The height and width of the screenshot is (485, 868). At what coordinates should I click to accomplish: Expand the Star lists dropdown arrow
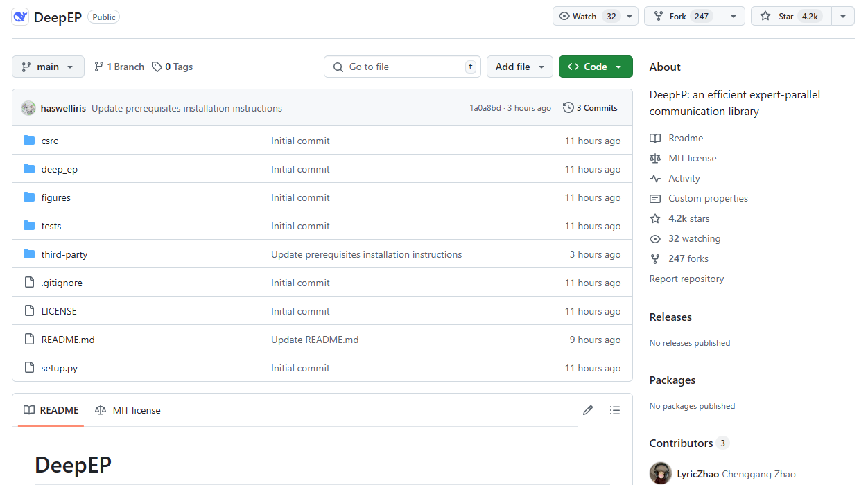click(x=843, y=16)
